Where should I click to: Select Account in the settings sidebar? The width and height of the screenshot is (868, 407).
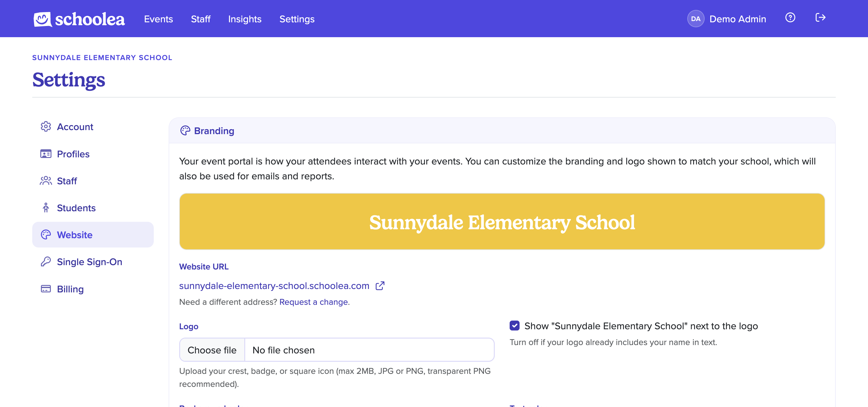tap(93, 127)
